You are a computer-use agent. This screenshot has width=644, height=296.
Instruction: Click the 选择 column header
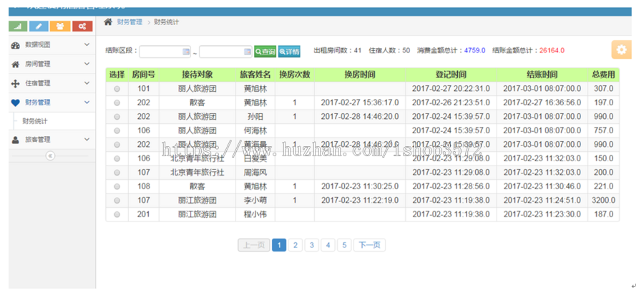pos(117,75)
